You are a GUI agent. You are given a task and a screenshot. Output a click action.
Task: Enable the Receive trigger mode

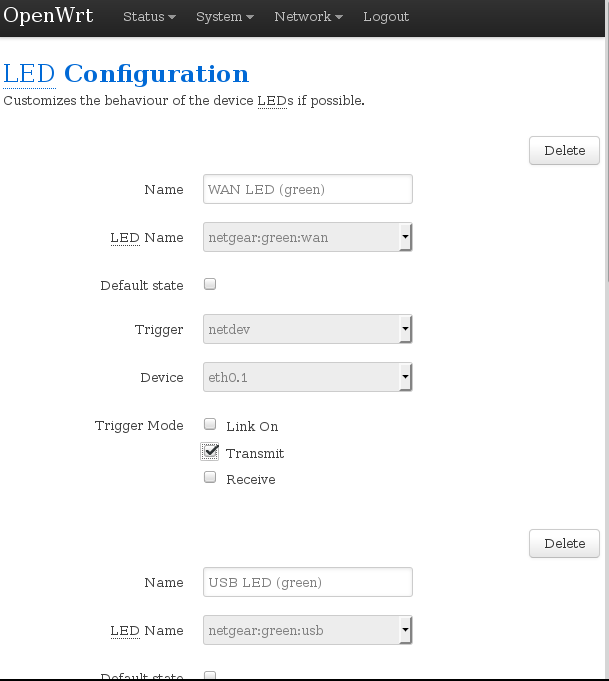coord(210,478)
